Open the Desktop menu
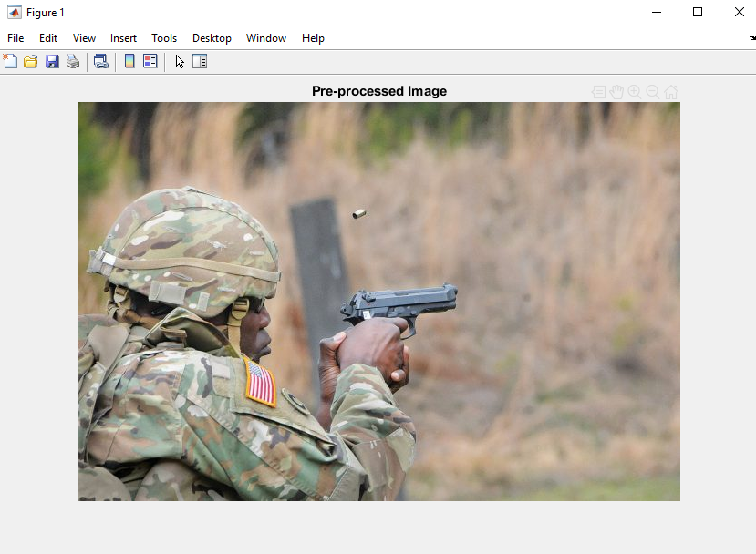Screen dimensions: 756x554 coord(212,38)
